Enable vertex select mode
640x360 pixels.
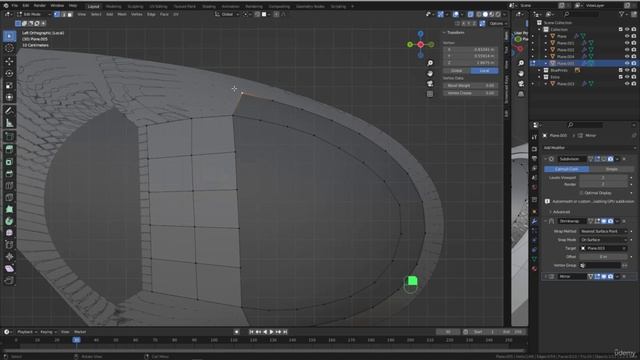point(57,14)
